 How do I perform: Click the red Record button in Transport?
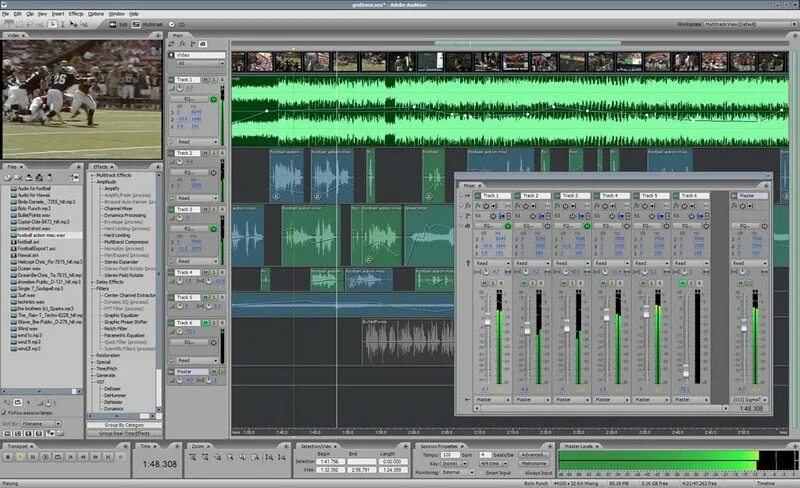pos(120,457)
